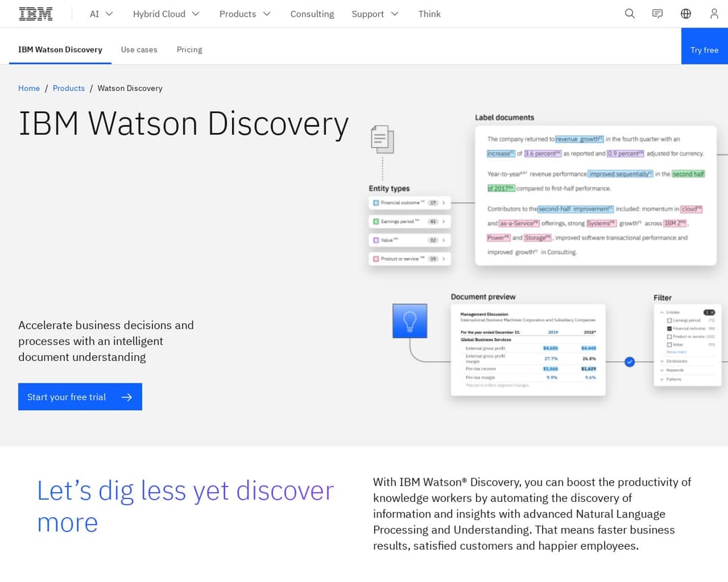728x582 pixels.
Task: Click the highlighted 'second-half improvement' label
Action: (576, 209)
